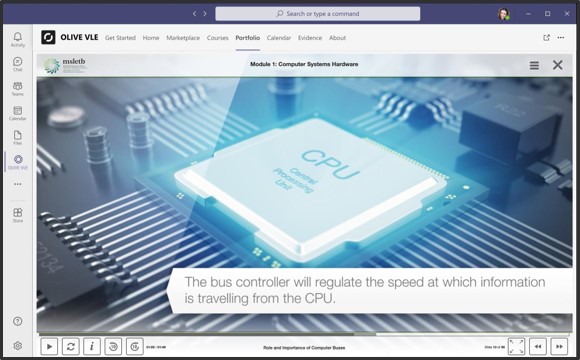580x360 pixels.
Task: Expand more apps ellipsis in sidebar
Action: (18, 184)
